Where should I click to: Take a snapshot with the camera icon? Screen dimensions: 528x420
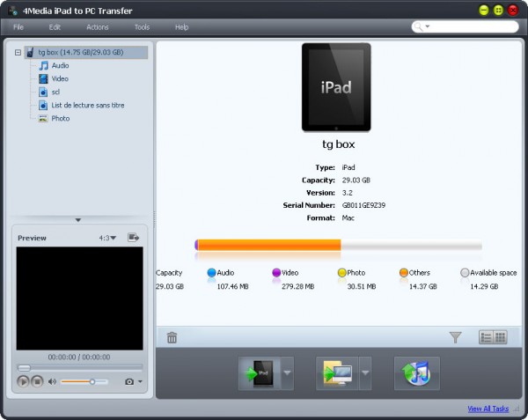130,381
